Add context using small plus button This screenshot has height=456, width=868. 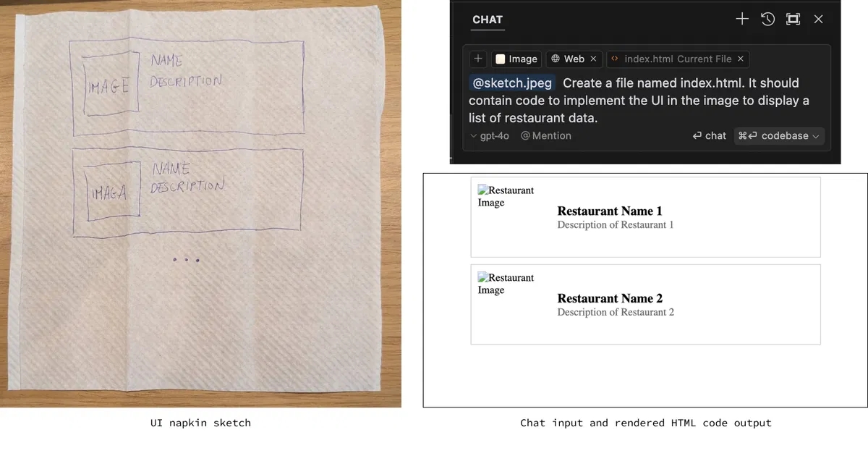click(x=478, y=59)
